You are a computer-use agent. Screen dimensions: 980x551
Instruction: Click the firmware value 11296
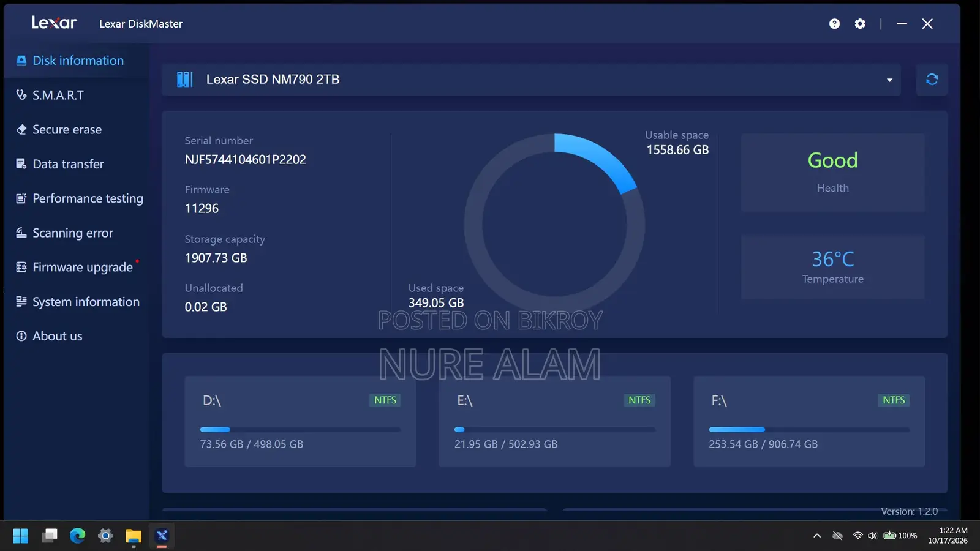click(x=202, y=209)
